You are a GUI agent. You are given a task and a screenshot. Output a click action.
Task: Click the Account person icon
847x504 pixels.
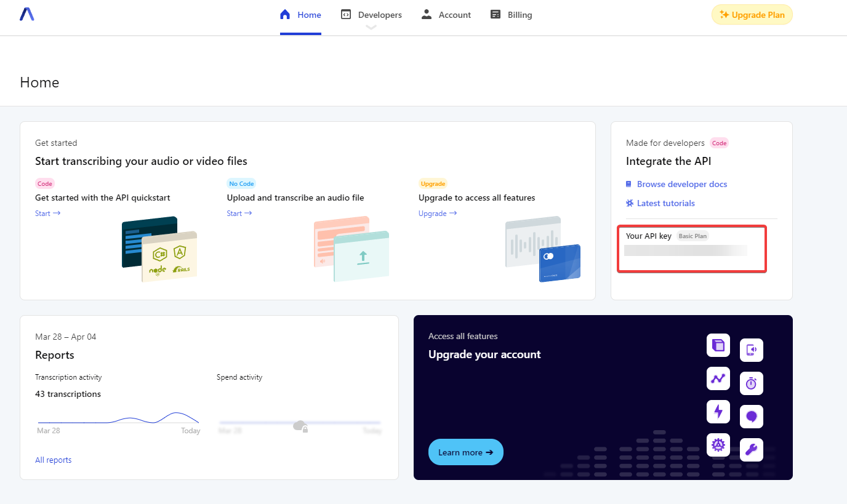pyautogui.click(x=427, y=14)
